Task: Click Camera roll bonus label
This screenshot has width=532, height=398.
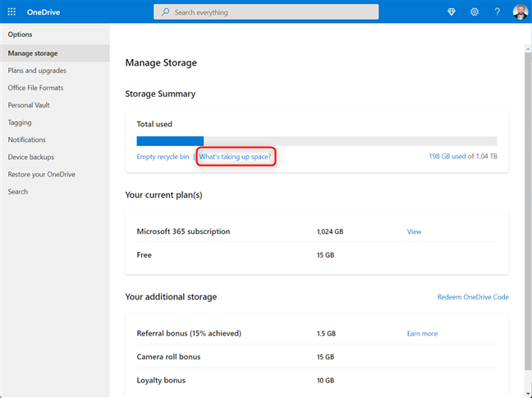Action: click(x=168, y=357)
